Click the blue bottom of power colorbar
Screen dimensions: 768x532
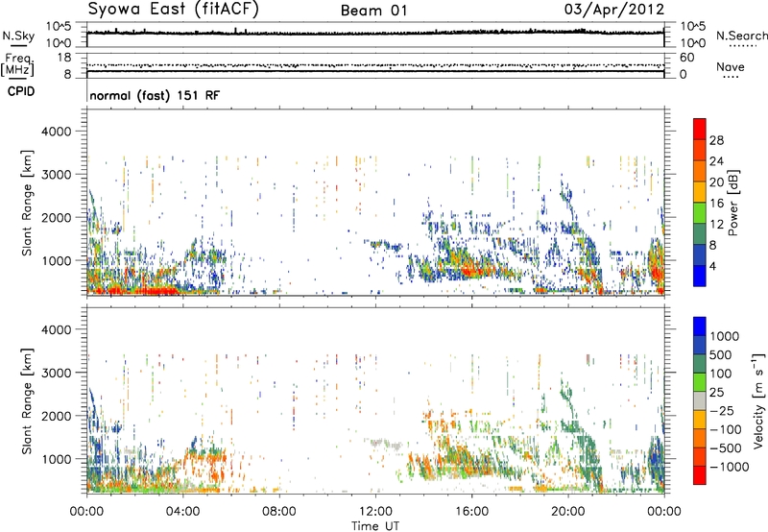(700, 276)
